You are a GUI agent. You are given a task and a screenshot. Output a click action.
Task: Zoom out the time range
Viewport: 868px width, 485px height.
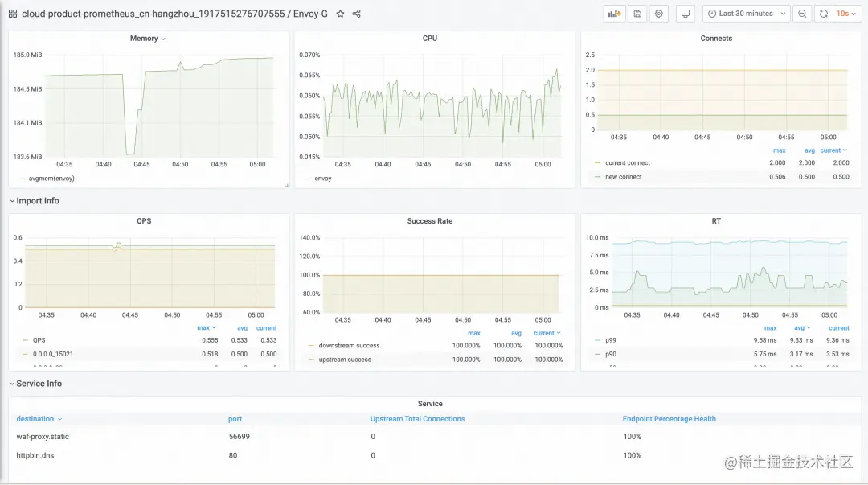802,14
